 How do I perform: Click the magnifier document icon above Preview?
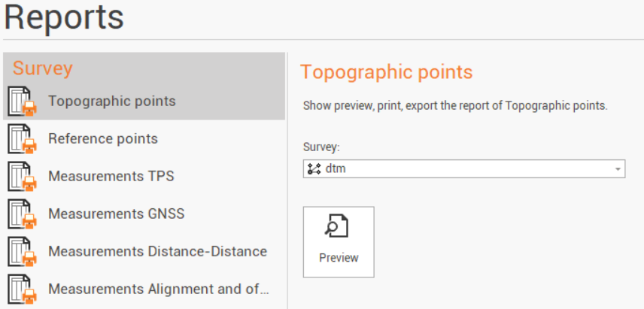[339, 227]
